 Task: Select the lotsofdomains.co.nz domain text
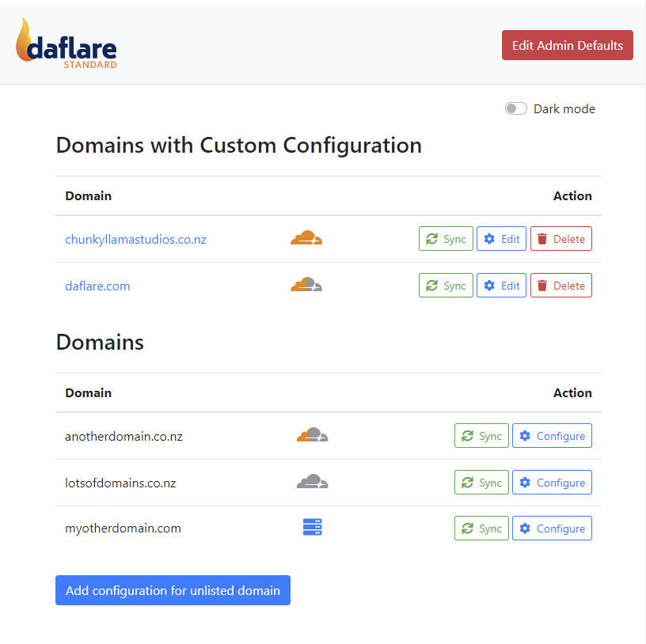click(x=120, y=483)
